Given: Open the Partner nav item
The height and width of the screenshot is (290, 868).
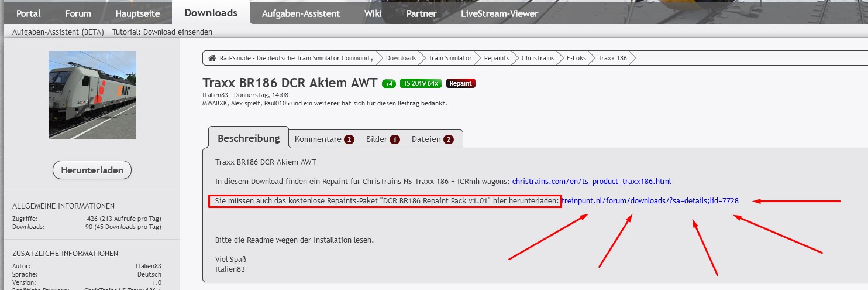Looking at the screenshot, I should coord(422,13).
